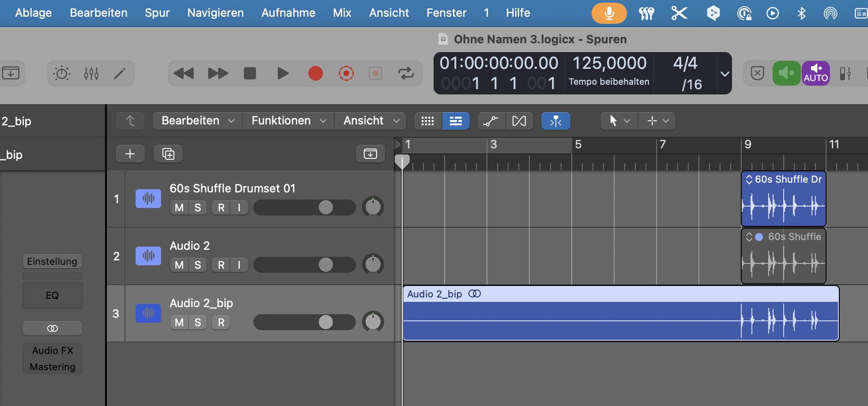Click the add new track plus button
868x406 pixels.
click(x=130, y=154)
